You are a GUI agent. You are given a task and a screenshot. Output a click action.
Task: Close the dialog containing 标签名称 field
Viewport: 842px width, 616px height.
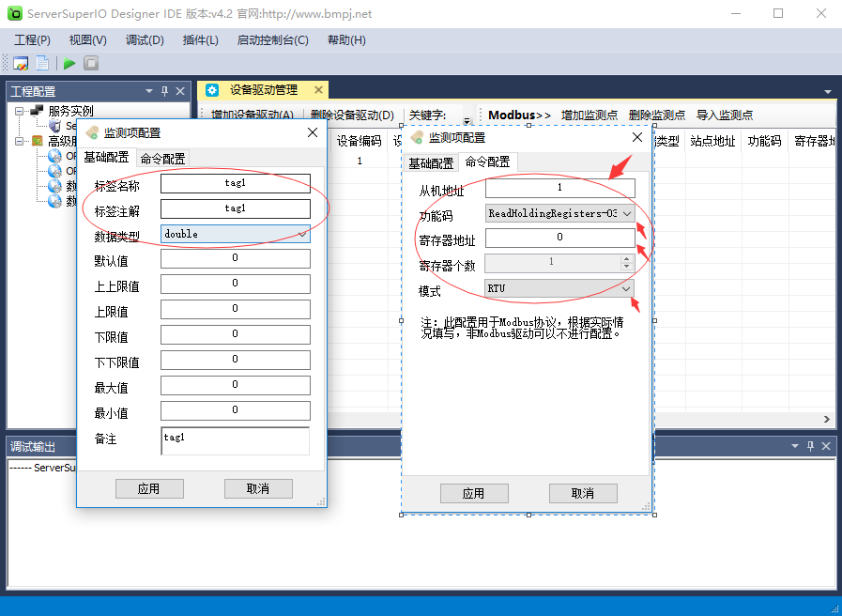coord(313,132)
